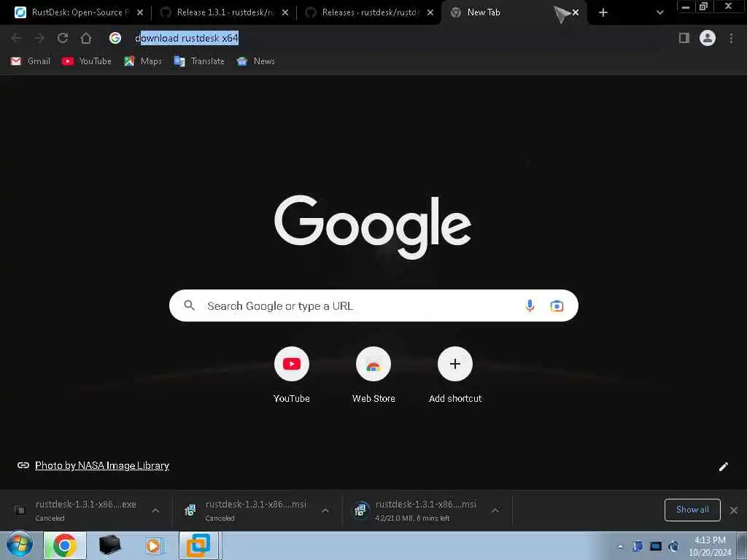Click the Google icon in address bar
The height and width of the screenshot is (560, 747).
pyautogui.click(x=115, y=38)
